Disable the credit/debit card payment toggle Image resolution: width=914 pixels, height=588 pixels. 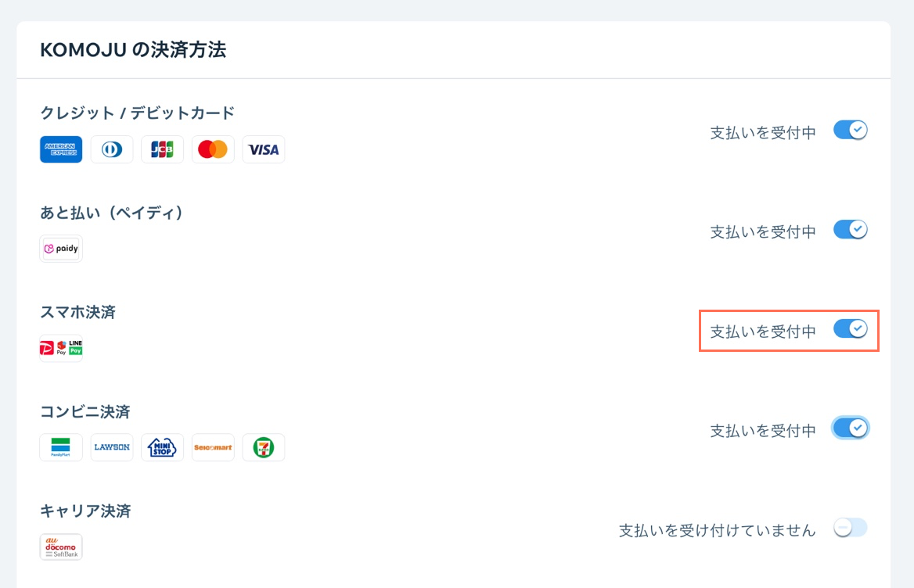[x=851, y=131]
